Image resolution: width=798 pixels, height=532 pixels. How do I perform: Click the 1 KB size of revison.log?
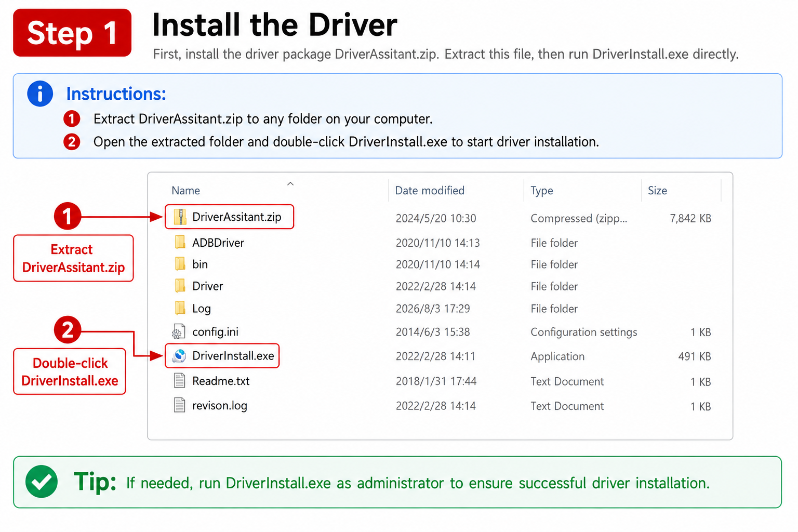pyautogui.click(x=701, y=406)
